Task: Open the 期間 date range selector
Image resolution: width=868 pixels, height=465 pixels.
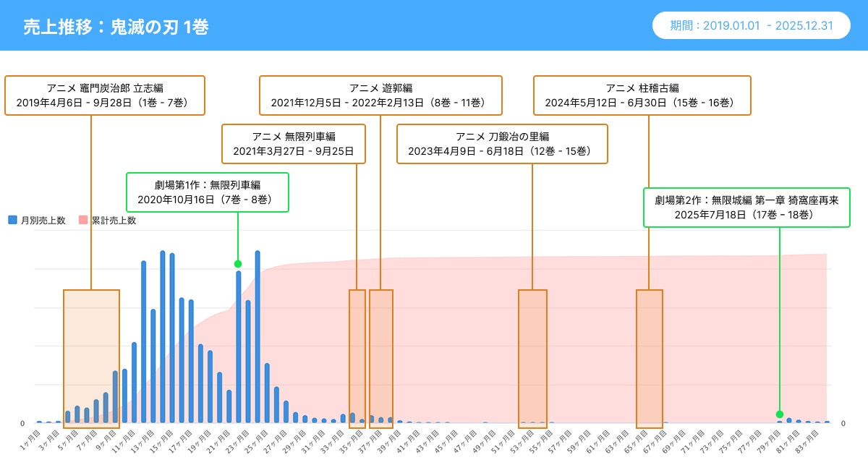Action: (x=752, y=25)
